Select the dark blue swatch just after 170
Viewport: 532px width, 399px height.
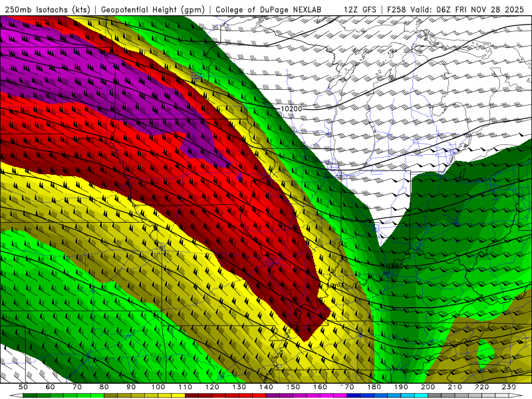[354, 395]
